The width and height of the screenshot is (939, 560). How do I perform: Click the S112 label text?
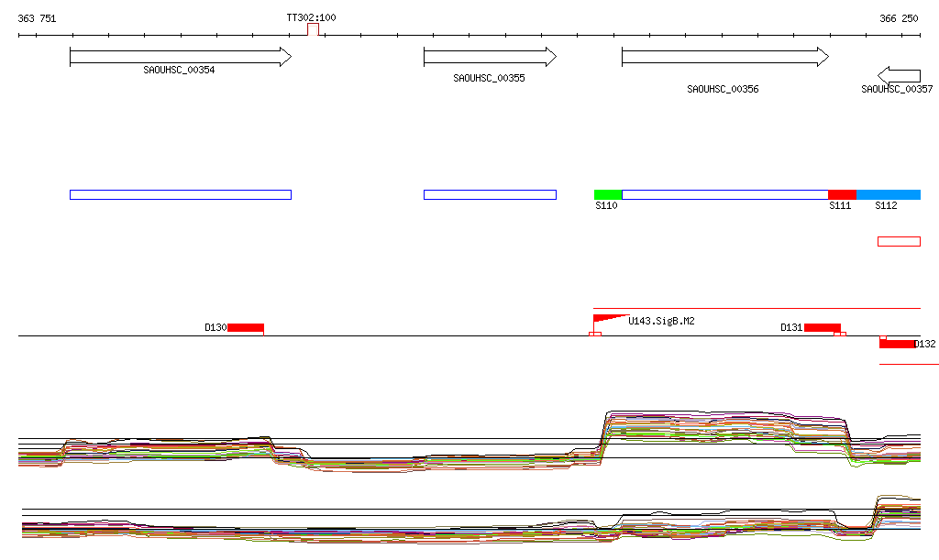click(x=887, y=206)
